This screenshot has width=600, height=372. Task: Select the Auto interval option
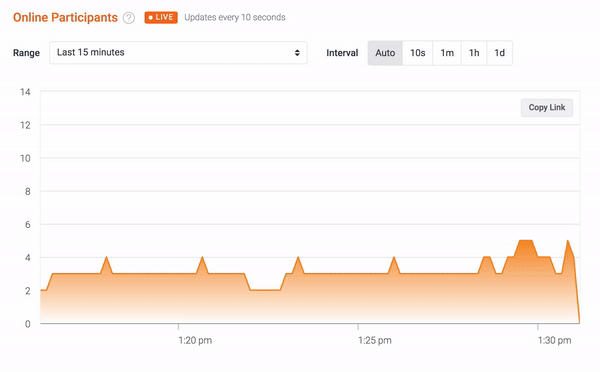point(385,53)
